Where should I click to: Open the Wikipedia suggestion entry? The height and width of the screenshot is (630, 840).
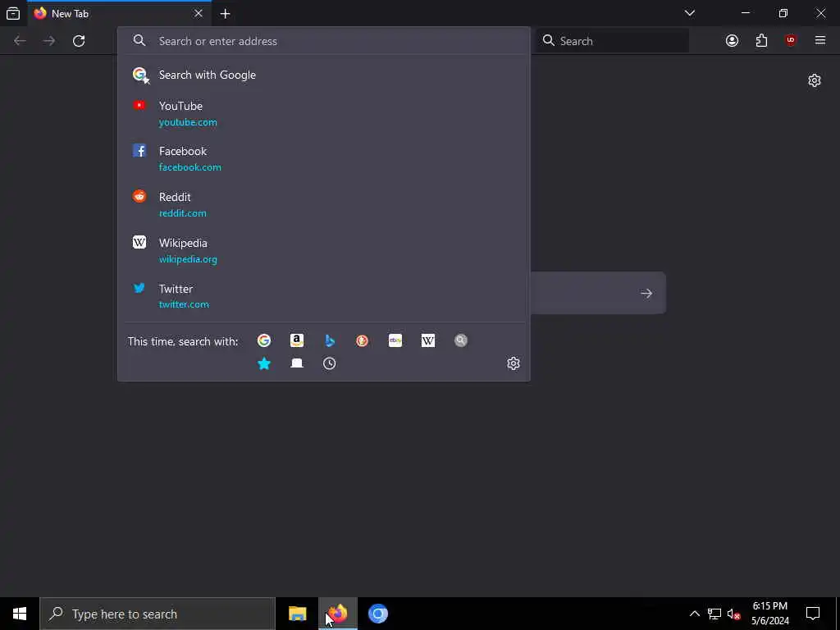323,251
